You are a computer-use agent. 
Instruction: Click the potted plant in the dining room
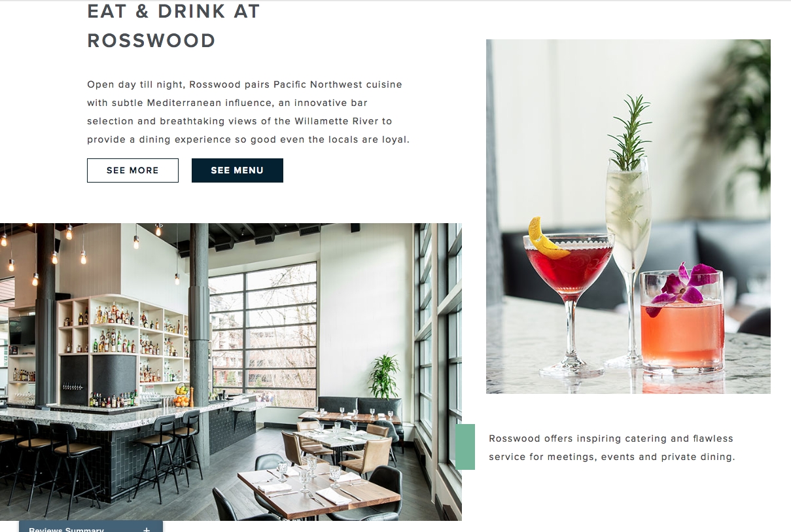[383, 378]
